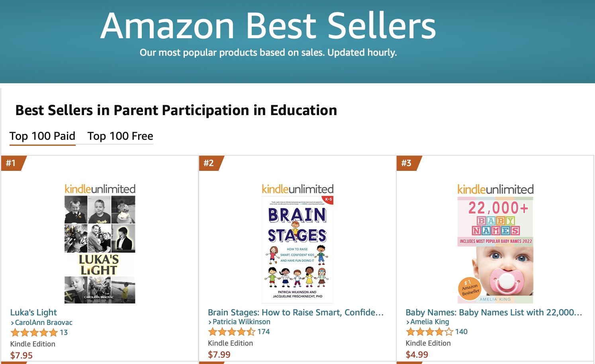Open the Brain Stages title link
Screen dimensions: 595x364
click(296, 313)
